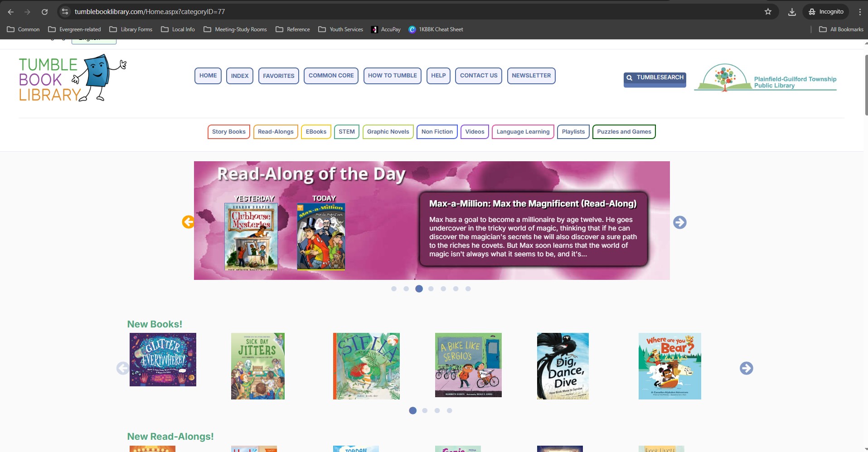The height and width of the screenshot is (452, 868).
Task: Browse the Non Fiction category
Action: [x=437, y=132]
